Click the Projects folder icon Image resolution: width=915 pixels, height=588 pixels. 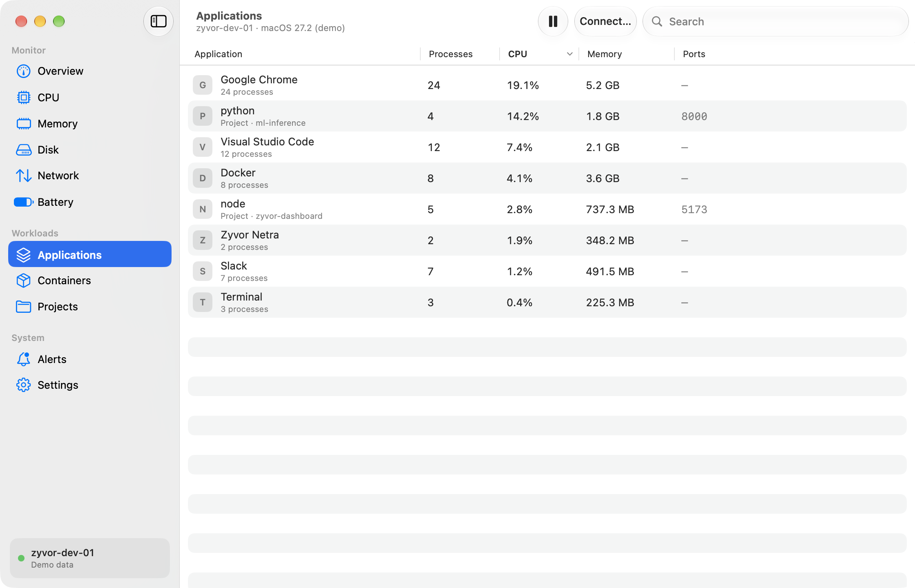click(x=24, y=307)
